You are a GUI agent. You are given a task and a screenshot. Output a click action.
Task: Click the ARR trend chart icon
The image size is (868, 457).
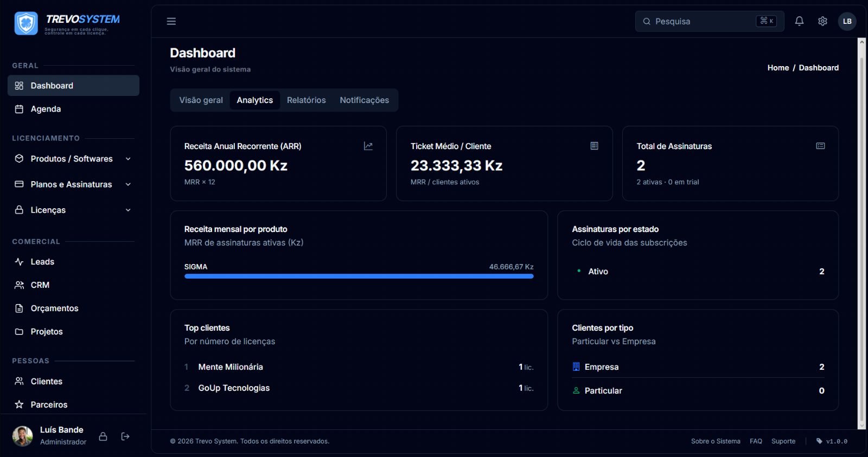(x=368, y=146)
